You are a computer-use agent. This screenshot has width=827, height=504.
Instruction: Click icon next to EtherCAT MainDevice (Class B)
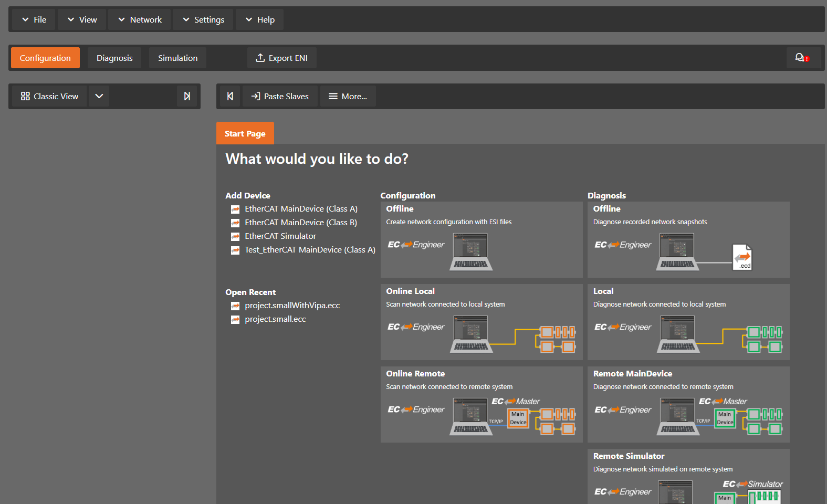coord(235,223)
